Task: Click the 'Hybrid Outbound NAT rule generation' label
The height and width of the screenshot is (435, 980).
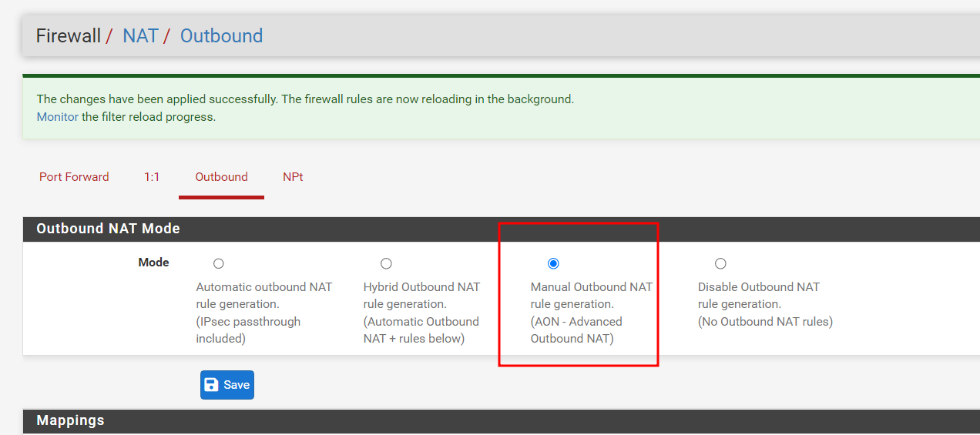Action: tap(421, 313)
